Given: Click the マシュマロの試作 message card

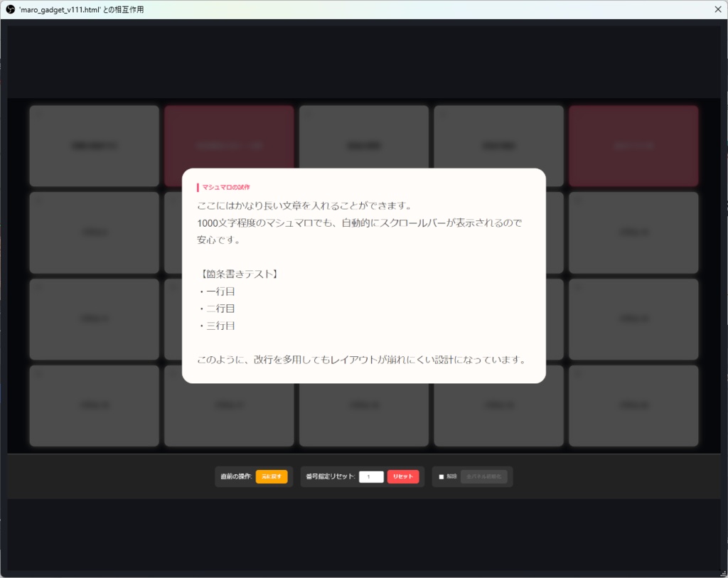Looking at the screenshot, I should (363, 276).
